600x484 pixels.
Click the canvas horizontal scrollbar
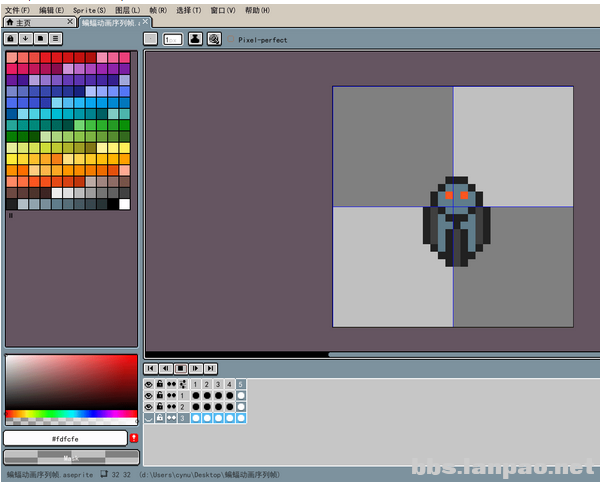tap(464, 355)
